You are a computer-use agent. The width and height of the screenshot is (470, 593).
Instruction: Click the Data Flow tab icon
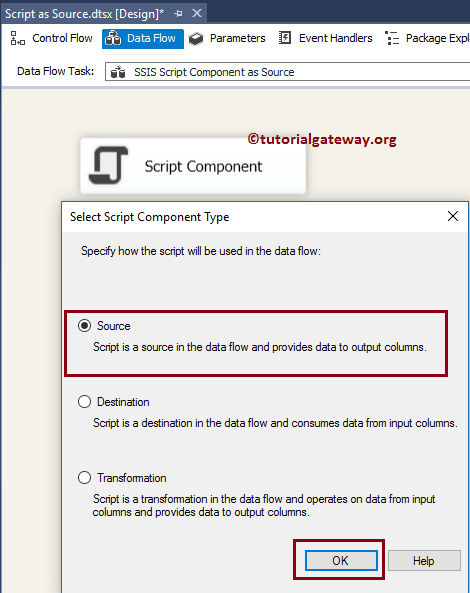coord(113,38)
